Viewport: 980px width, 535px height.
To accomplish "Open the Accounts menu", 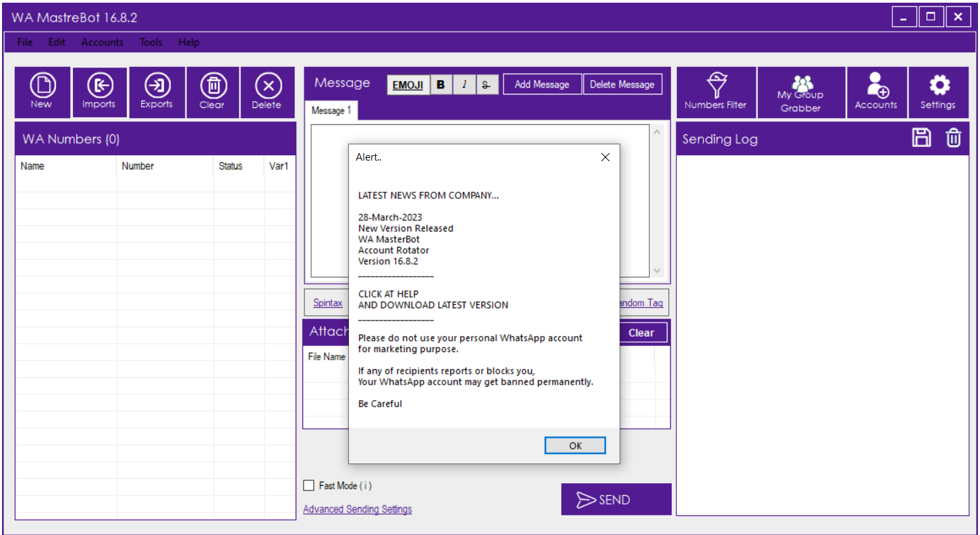I will pos(103,42).
